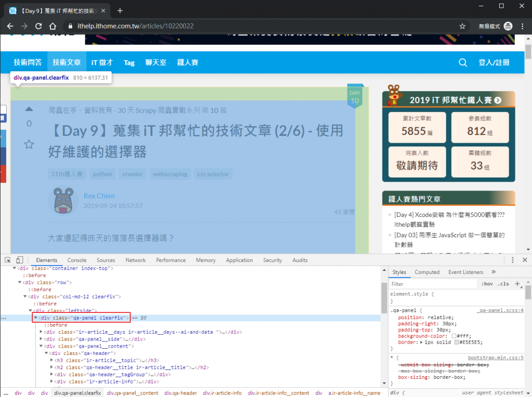Toggle .cls class editor

coord(503,284)
